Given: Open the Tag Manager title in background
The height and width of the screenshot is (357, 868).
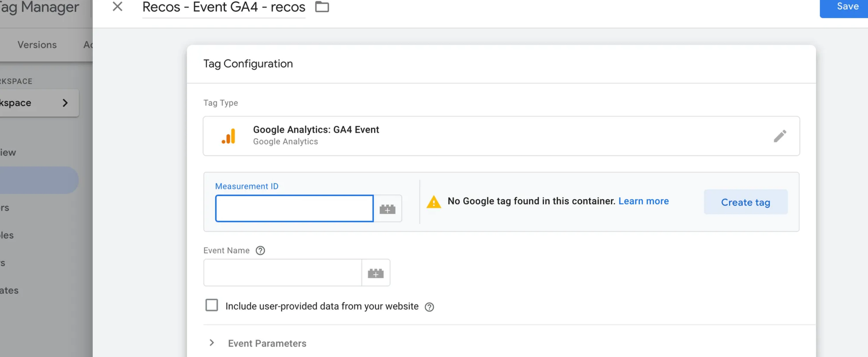Looking at the screenshot, I should click(x=39, y=7).
